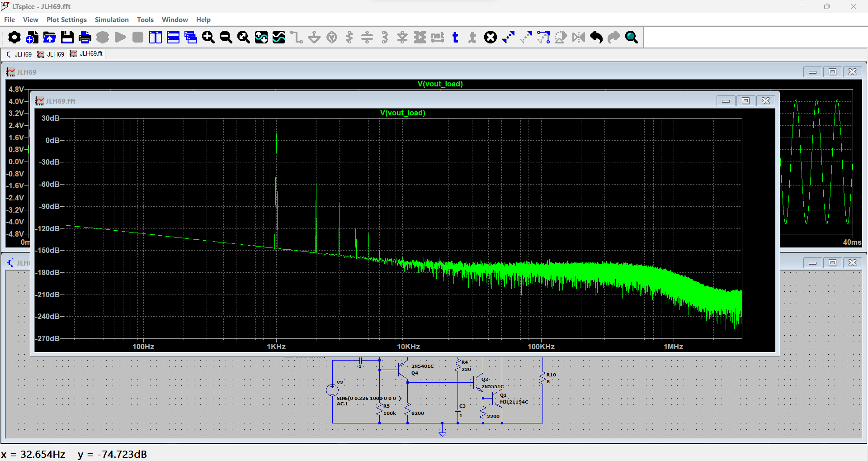Open the Window menu
This screenshot has width=868, height=461.
175,20
